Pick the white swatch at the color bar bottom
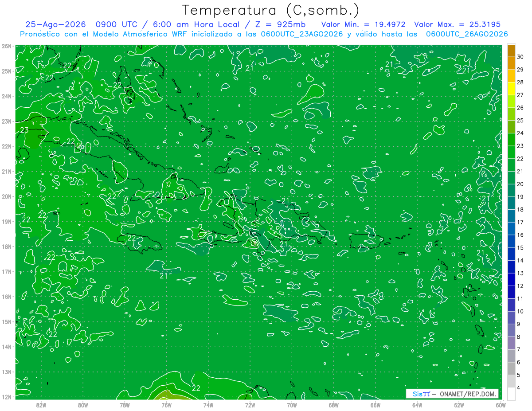This screenshot has height=411, width=532. pyautogui.click(x=511, y=394)
